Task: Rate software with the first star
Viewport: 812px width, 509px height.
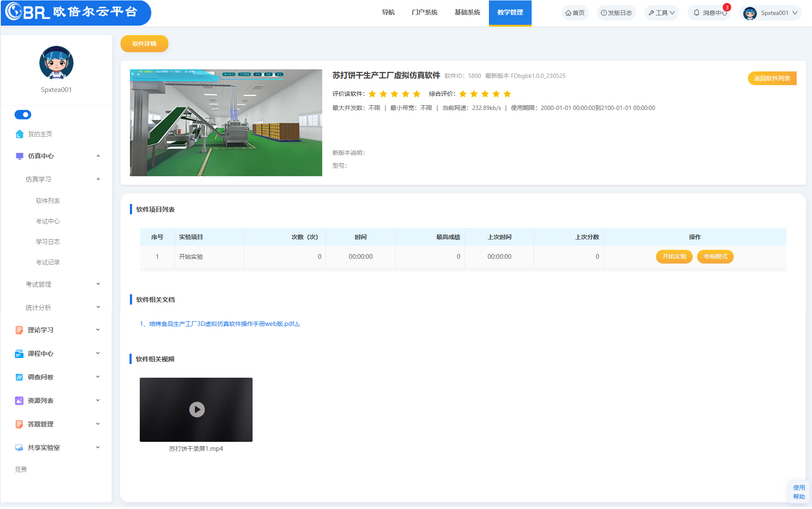Action: click(x=372, y=94)
